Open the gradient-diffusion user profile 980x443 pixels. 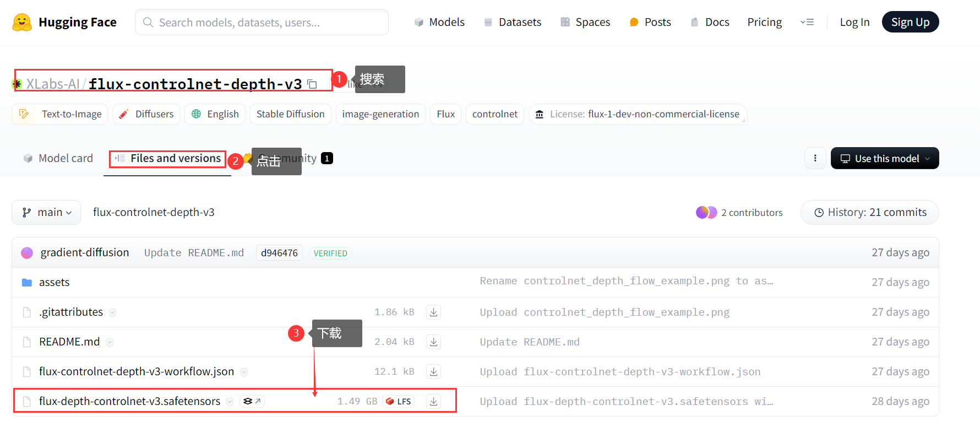(85, 252)
